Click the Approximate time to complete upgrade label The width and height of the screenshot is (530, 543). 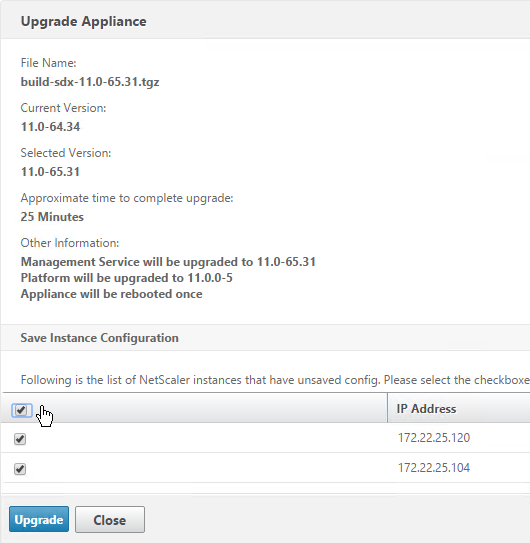(127, 198)
